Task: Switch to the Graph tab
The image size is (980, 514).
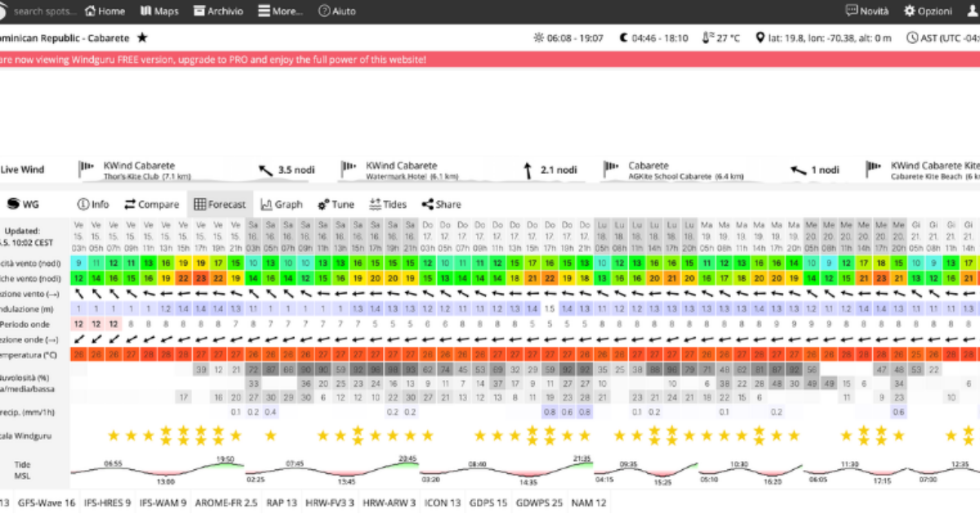Action: point(282,204)
